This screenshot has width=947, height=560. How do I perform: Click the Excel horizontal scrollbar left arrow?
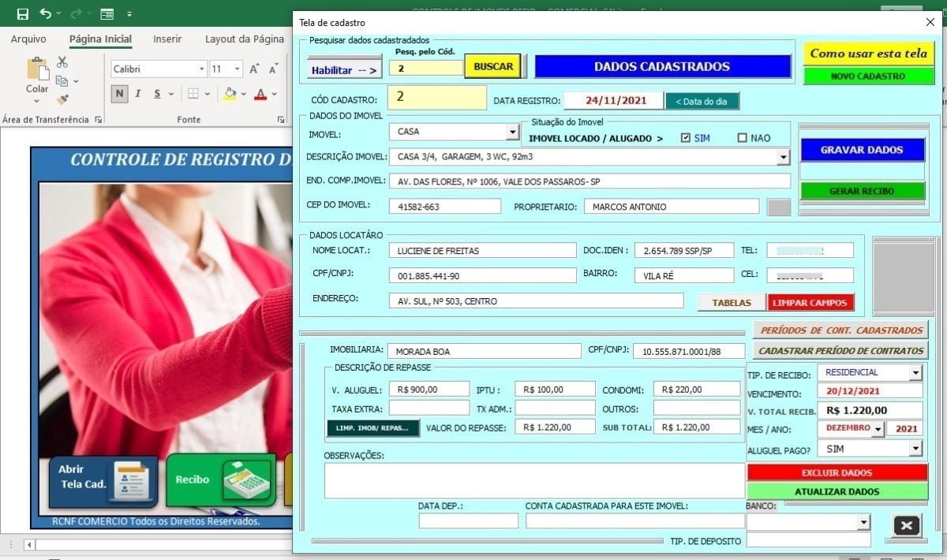29,544
